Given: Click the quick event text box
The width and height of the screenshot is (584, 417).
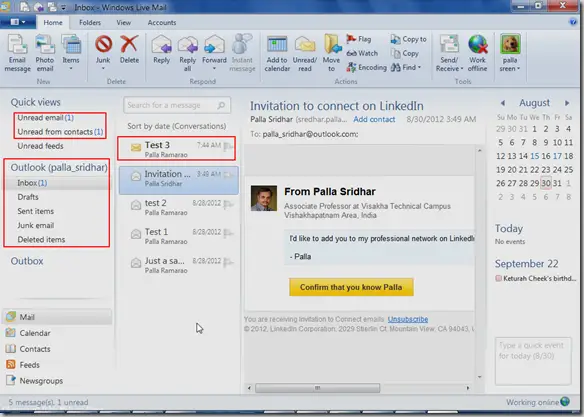Looking at the screenshot, I should coord(533,361).
